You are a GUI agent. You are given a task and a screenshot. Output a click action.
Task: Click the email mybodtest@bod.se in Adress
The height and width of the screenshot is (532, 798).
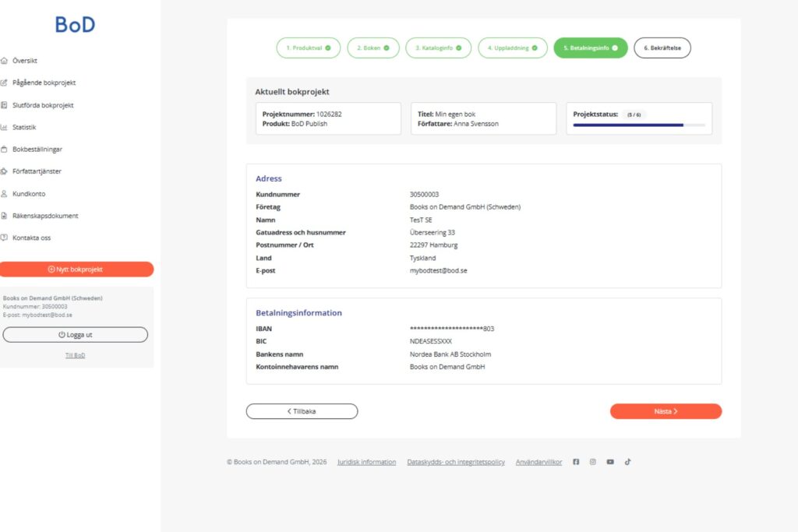pos(438,270)
